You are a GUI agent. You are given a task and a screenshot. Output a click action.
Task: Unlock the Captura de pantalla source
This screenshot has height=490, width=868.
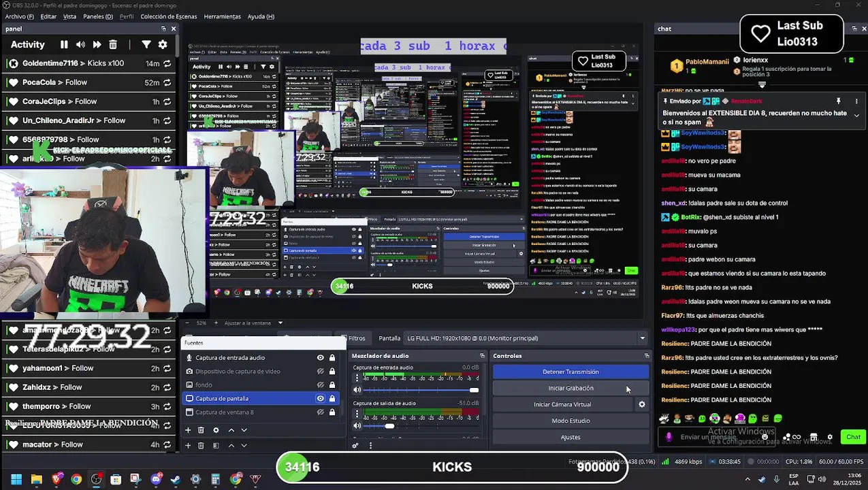332,398
